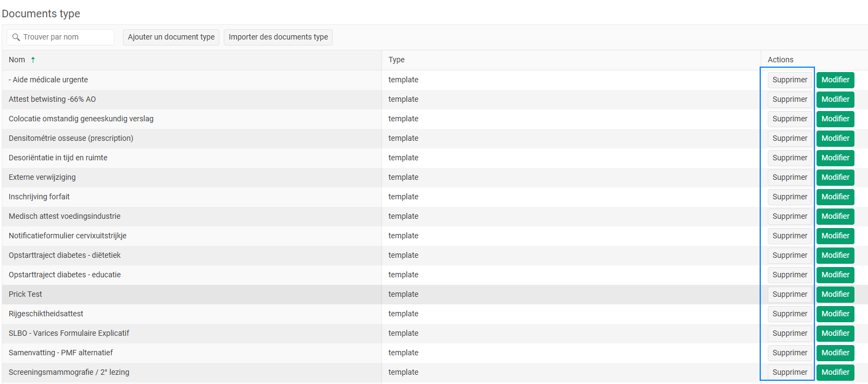868x384 pixels.
Task: Edit 'Densitométrie osseuse (prescription)' document
Action: (835, 139)
